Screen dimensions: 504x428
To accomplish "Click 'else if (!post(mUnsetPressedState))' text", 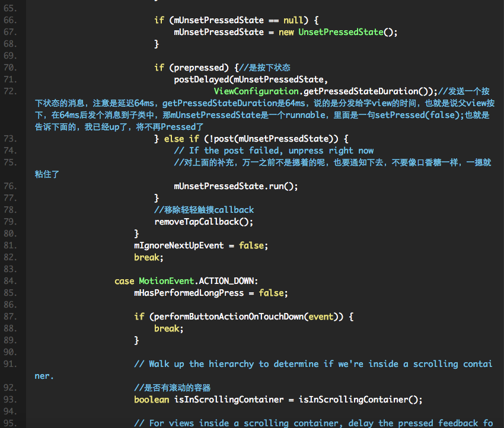I will (x=251, y=139).
